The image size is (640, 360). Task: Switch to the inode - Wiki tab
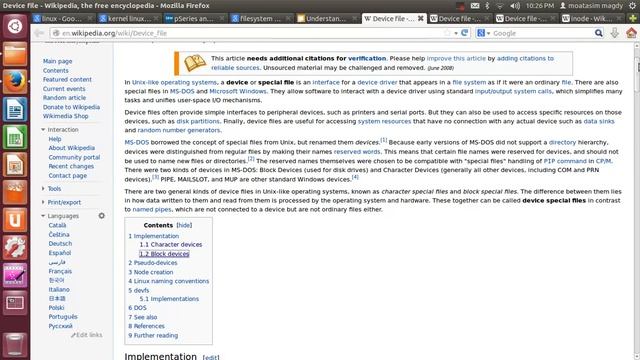click(593, 18)
